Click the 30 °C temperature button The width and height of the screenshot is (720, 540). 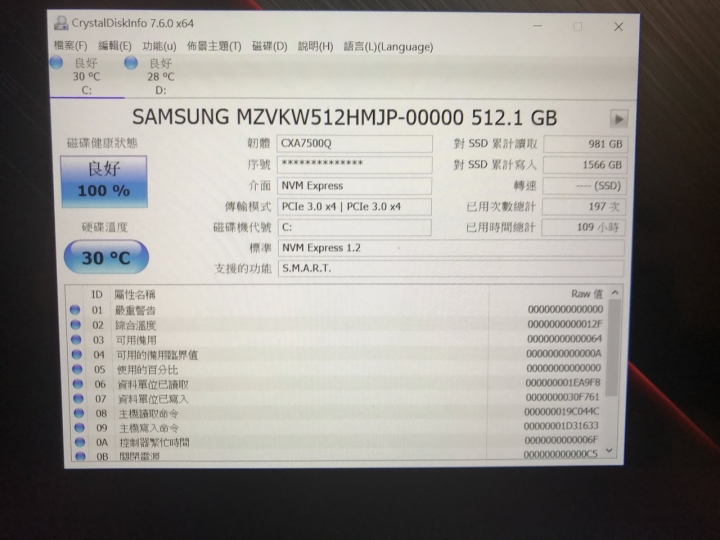tap(106, 257)
